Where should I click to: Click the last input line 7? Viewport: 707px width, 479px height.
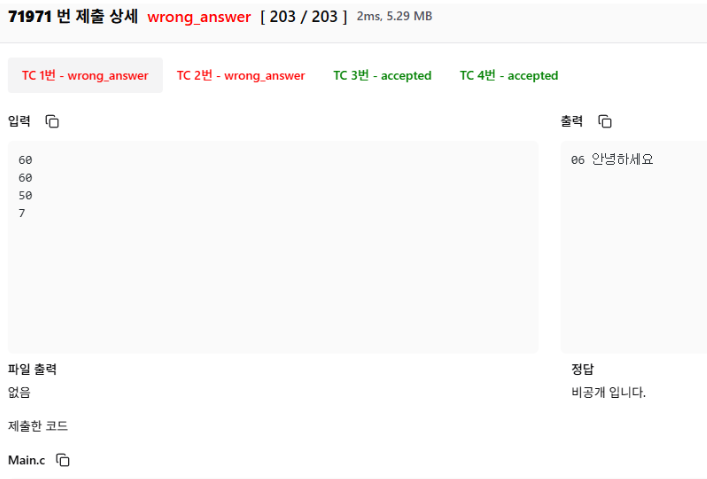(22, 213)
